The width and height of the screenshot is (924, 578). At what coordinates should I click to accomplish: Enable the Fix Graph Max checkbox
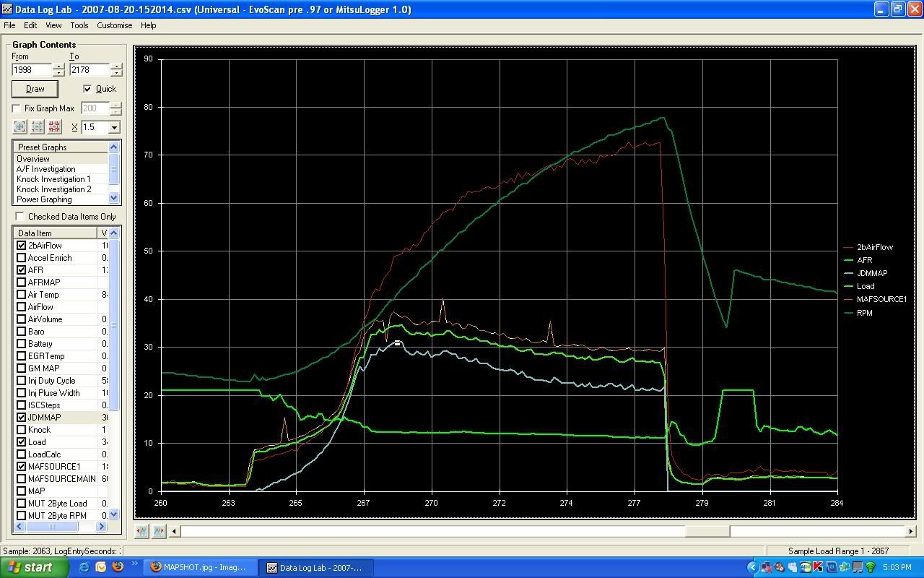(17, 108)
